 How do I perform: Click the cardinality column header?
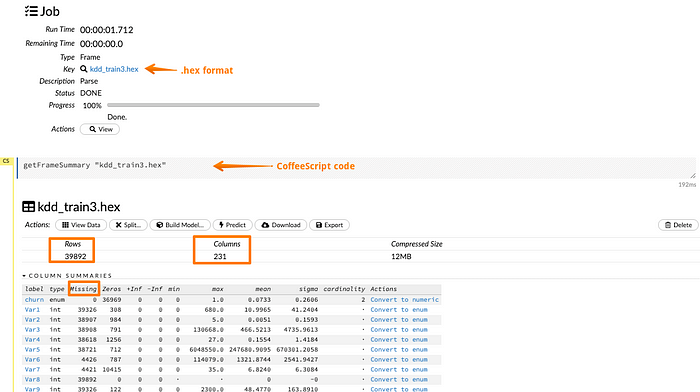tap(344, 289)
